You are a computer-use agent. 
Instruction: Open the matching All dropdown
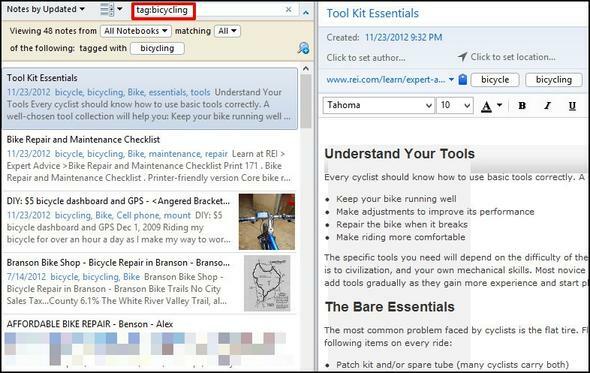click(227, 31)
